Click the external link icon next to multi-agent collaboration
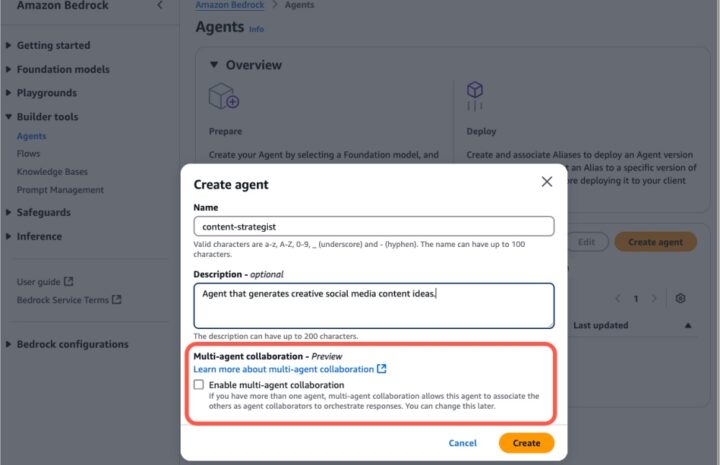The height and width of the screenshot is (465, 720). click(382, 369)
